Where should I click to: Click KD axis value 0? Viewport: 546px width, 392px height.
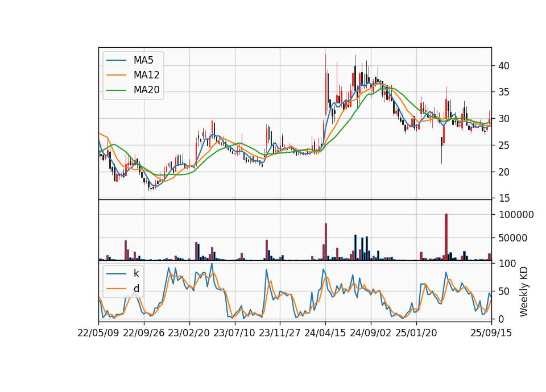pyautogui.click(x=500, y=319)
